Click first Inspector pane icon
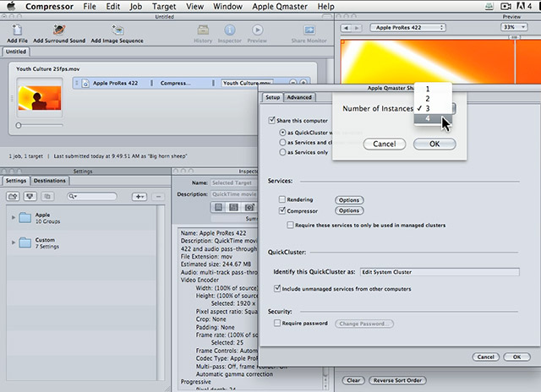Viewport: 541px width, 392px height. click(x=218, y=207)
